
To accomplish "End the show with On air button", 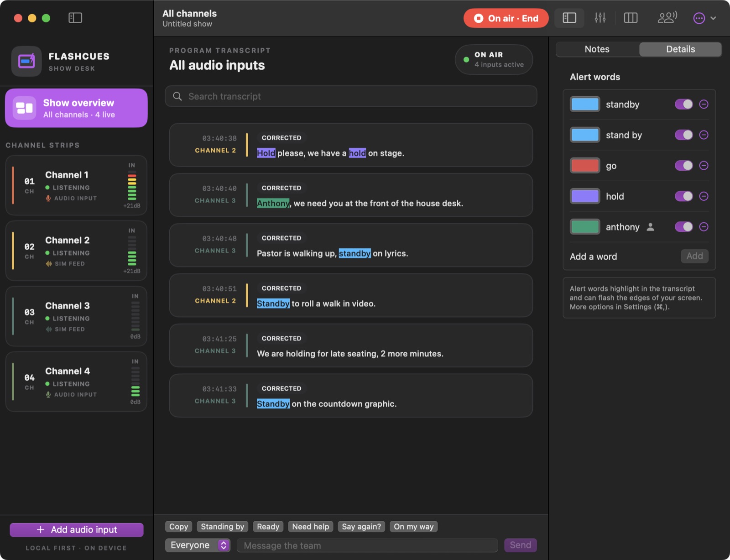I will 506,18.
